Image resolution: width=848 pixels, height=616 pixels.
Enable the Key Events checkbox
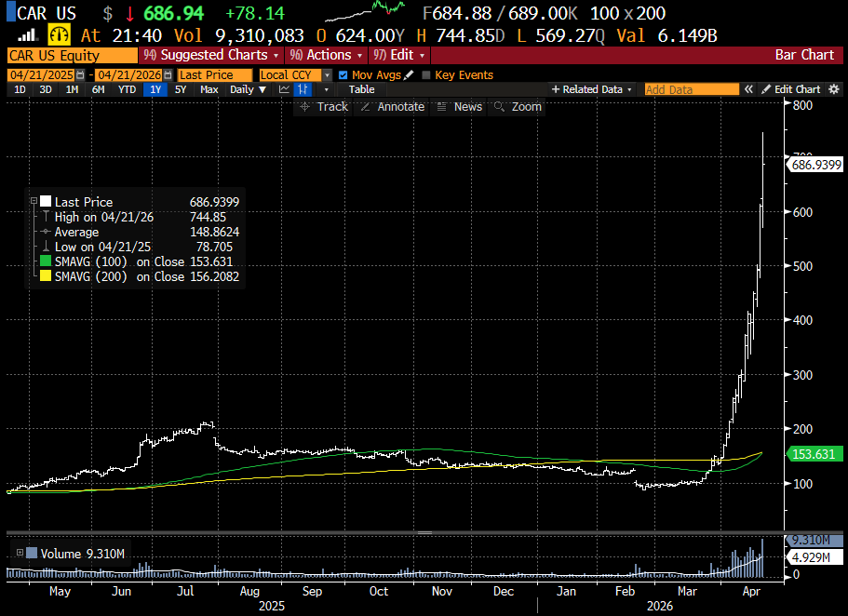(426, 74)
